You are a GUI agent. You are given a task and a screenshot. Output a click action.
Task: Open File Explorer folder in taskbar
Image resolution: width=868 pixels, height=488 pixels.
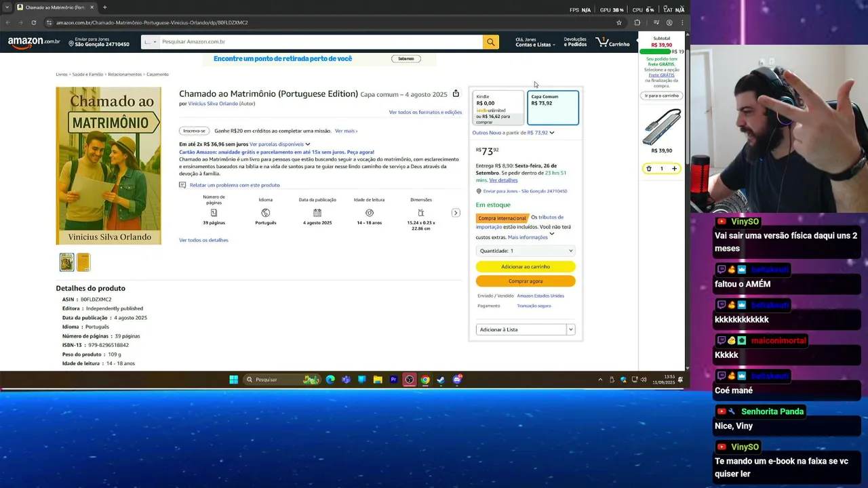coord(378,380)
